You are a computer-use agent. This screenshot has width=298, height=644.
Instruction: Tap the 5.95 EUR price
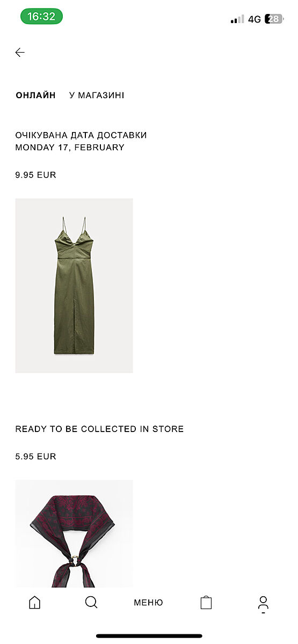tap(35, 457)
